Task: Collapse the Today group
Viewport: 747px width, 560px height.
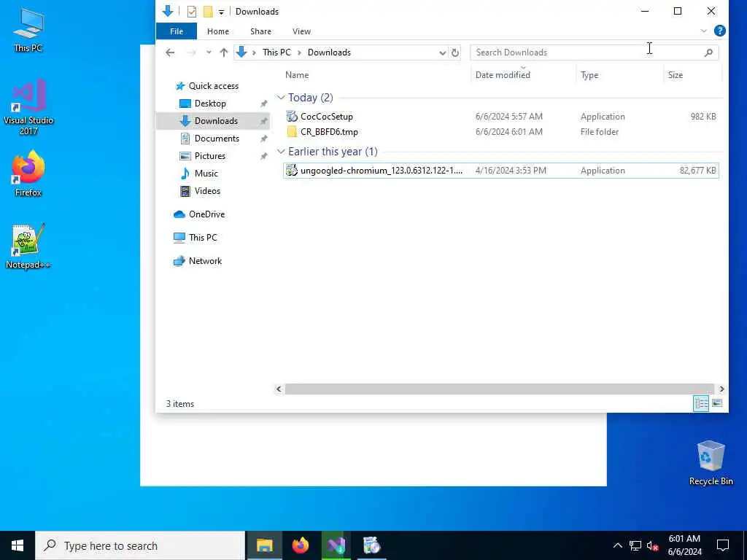Action: tap(281, 98)
